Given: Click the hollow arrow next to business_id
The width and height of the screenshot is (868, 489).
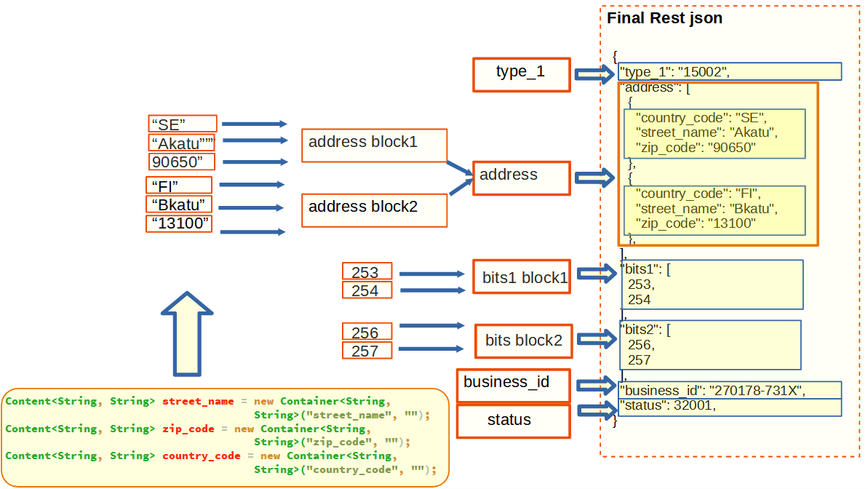Looking at the screenshot, I should 595,383.
